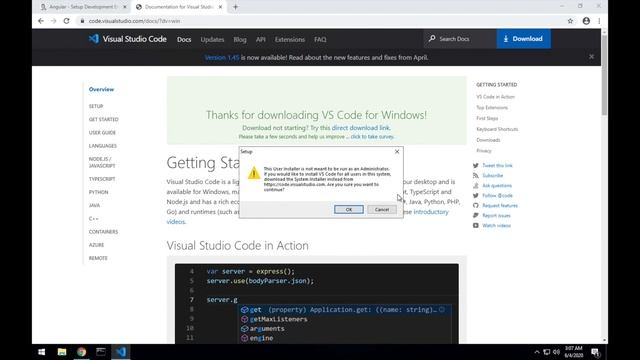Click the Chrome taskbar icon

pos(82,352)
